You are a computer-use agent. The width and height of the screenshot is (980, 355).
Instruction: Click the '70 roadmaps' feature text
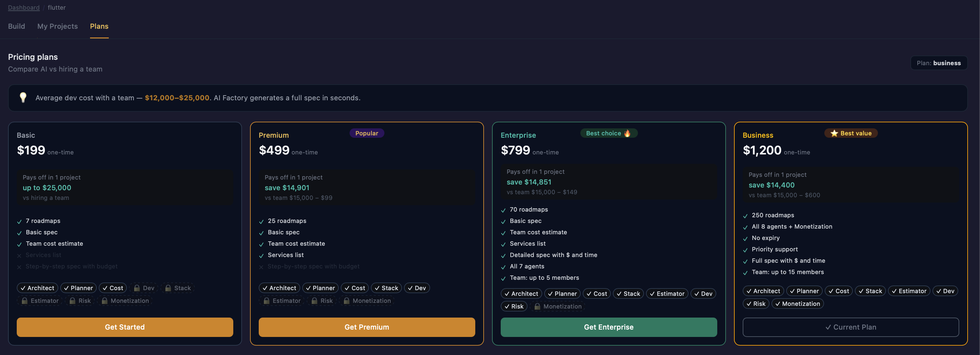pyautogui.click(x=529, y=210)
